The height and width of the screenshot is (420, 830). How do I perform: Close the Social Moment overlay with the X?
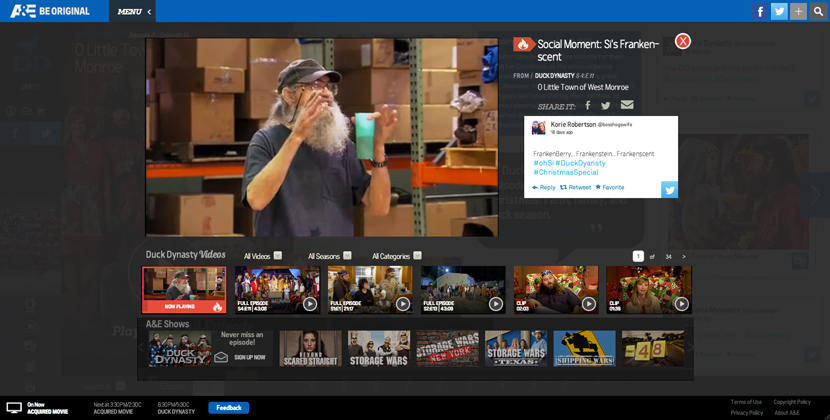pyautogui.click(x=683, y=41)
